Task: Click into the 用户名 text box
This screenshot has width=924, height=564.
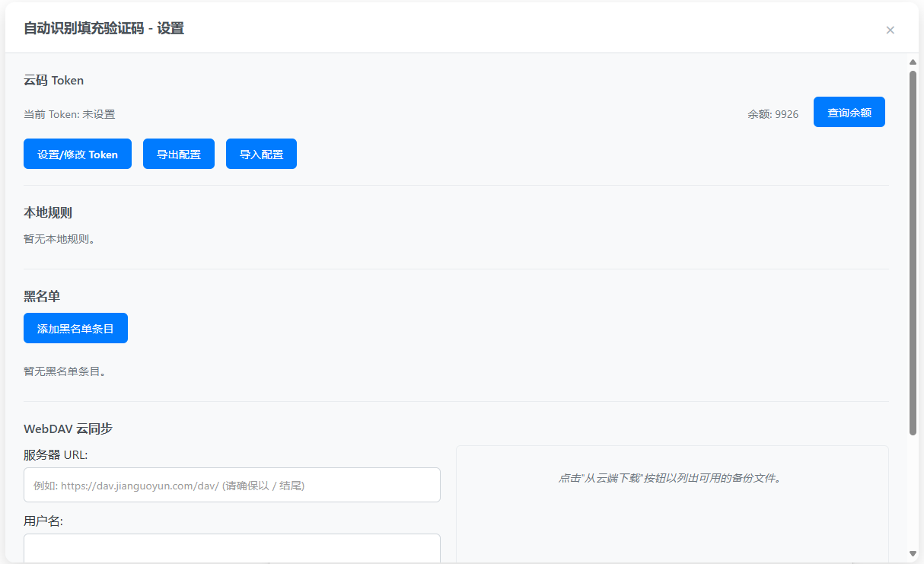Action: 232,548
